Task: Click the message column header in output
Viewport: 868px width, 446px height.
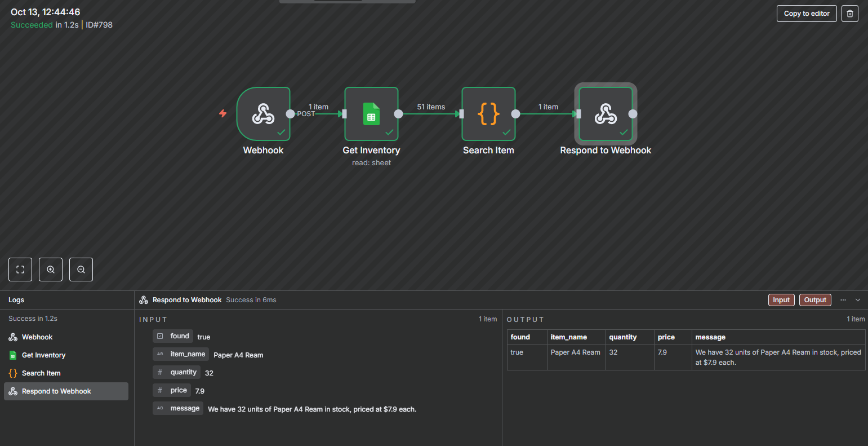Action: [710, 337]
